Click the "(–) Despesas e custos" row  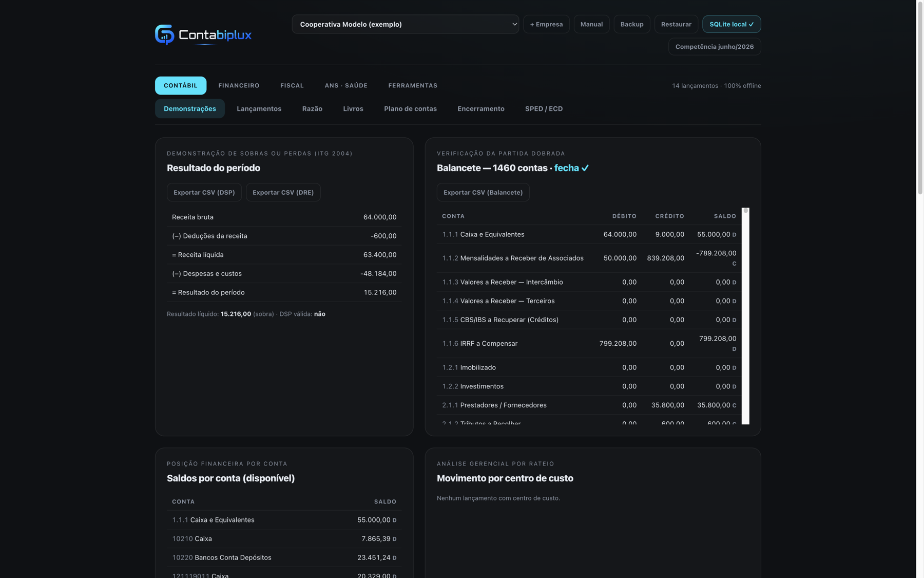tap(284, 273)
